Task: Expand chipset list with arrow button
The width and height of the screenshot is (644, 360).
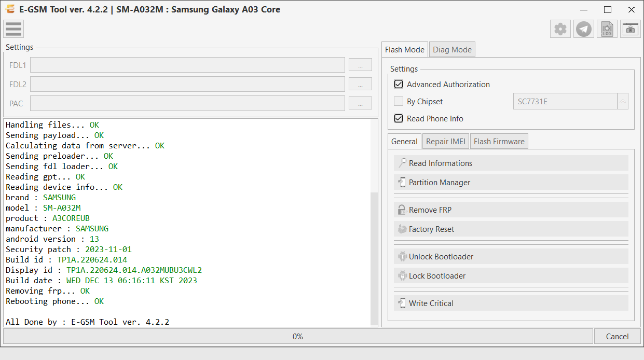Action: click(623, 101)
